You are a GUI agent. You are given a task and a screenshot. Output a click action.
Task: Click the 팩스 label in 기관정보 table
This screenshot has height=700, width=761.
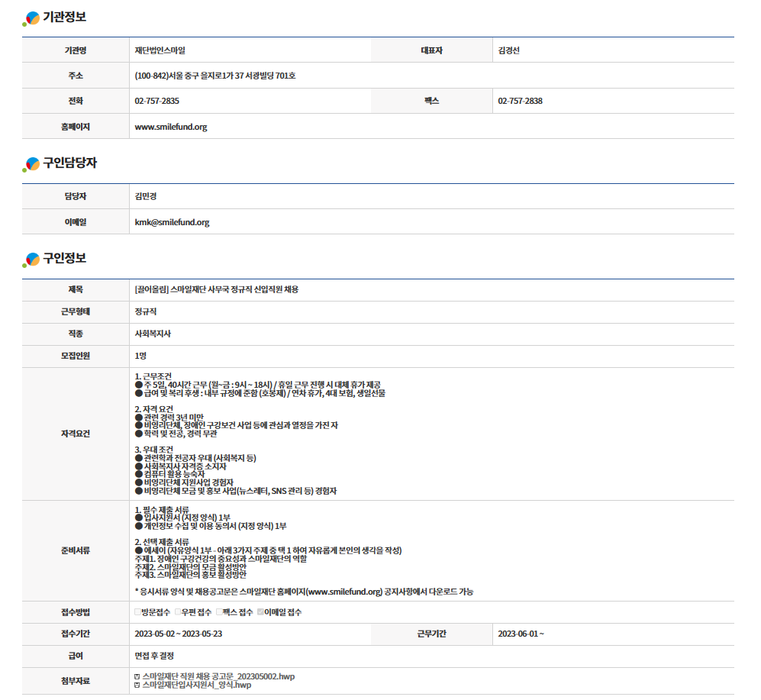432,101
